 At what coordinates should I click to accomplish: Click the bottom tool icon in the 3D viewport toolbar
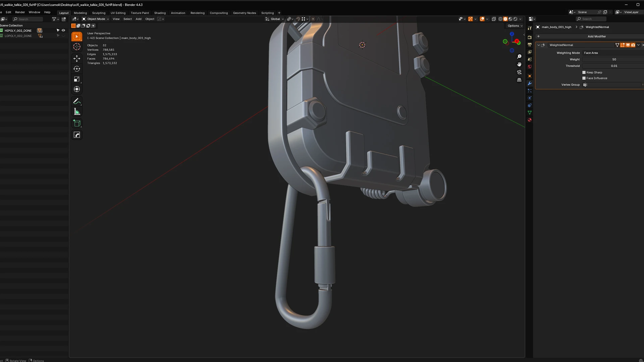pos(77,135)
